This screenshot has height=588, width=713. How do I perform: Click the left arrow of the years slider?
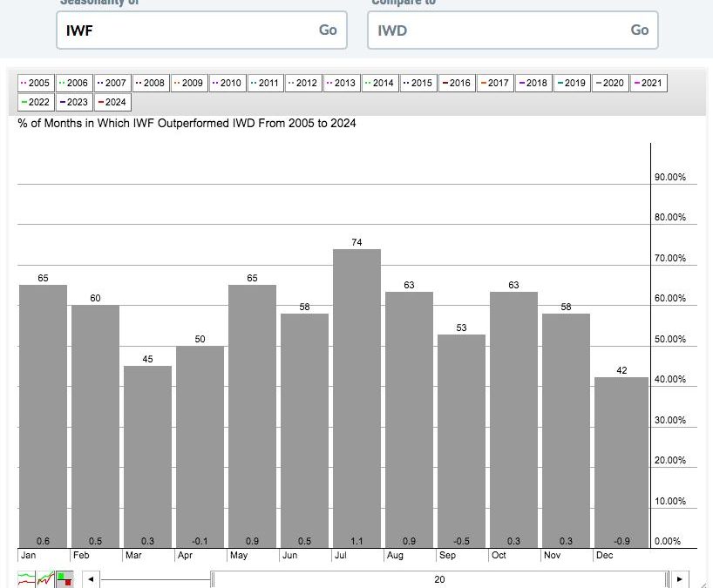pos(91,579)
